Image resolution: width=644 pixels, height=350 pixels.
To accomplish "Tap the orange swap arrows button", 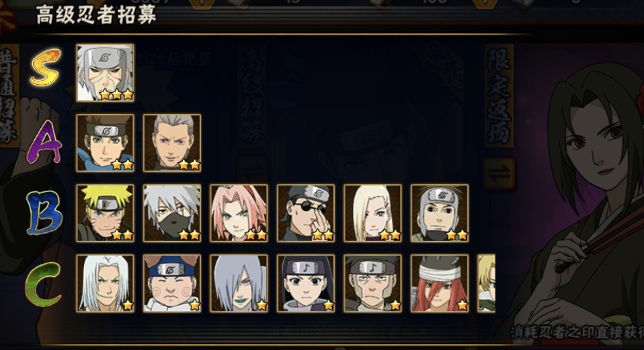I will click(499, 174).
